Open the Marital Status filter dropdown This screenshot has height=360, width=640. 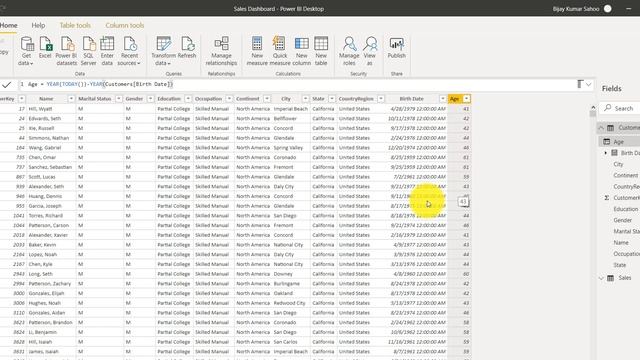click(119, 99)
